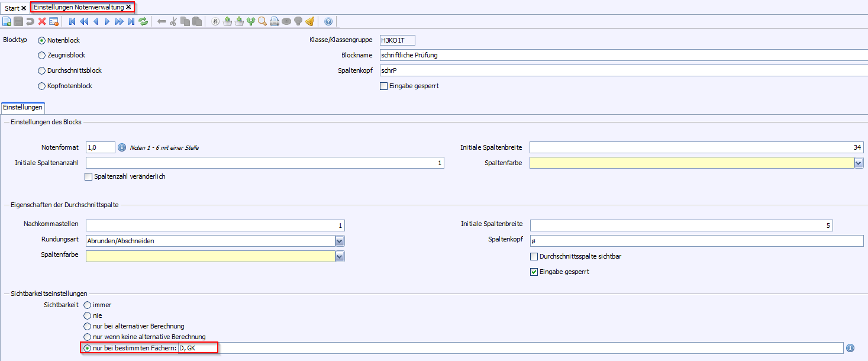Click the red X delete icon
This screenshot has height=361, width=868.
42,21
